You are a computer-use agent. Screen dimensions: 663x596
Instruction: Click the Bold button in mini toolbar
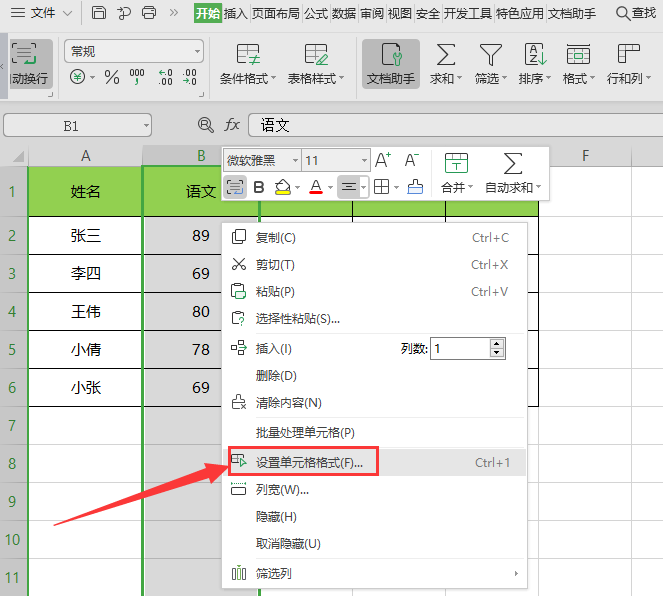259,186
